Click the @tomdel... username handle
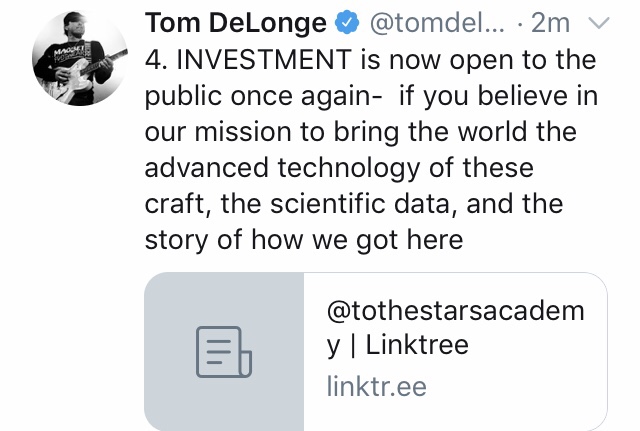The width and height of the screenshot is (640, 431). [x=441, y=22]
